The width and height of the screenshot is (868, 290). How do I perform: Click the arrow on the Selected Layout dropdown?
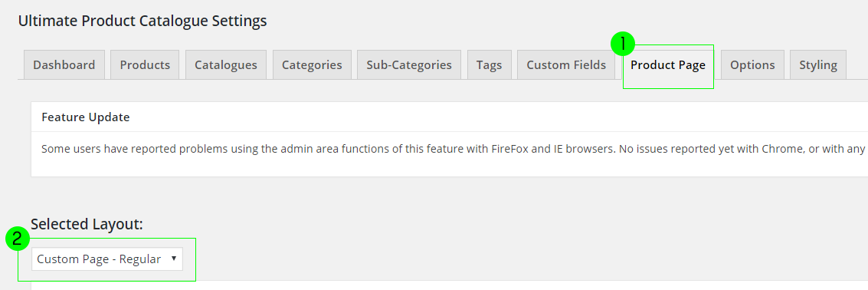tap(174, 259)
